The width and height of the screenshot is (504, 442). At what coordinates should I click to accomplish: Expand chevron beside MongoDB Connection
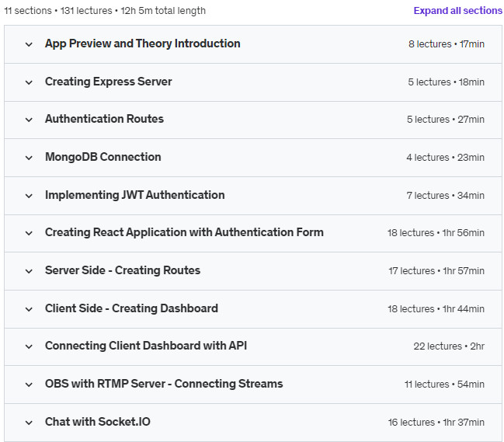tap(29, 158)
